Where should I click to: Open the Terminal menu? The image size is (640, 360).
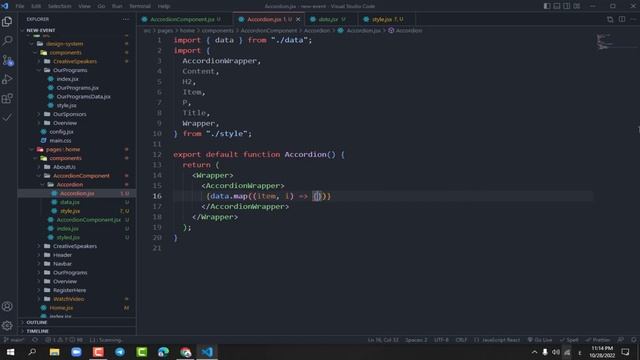pos(140,6)
